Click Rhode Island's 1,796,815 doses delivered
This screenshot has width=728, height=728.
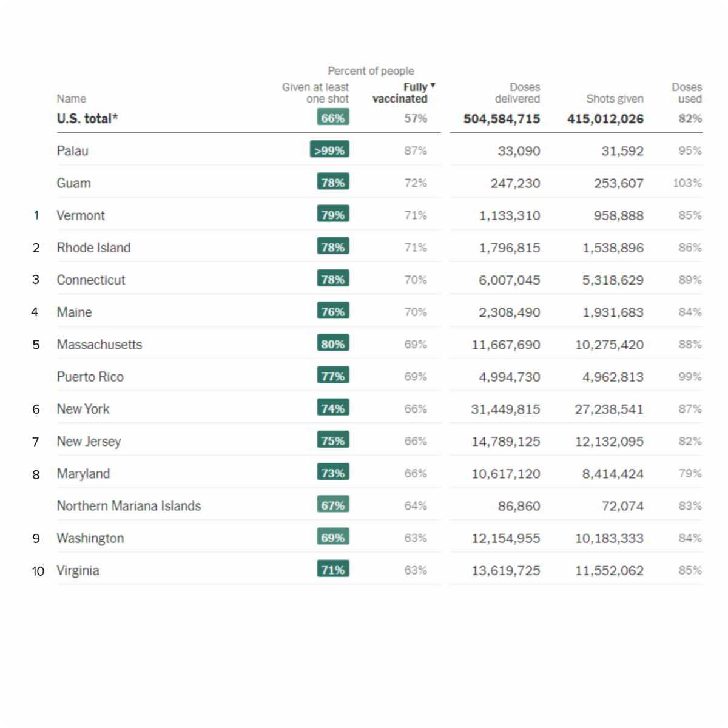tap(510, 248)
